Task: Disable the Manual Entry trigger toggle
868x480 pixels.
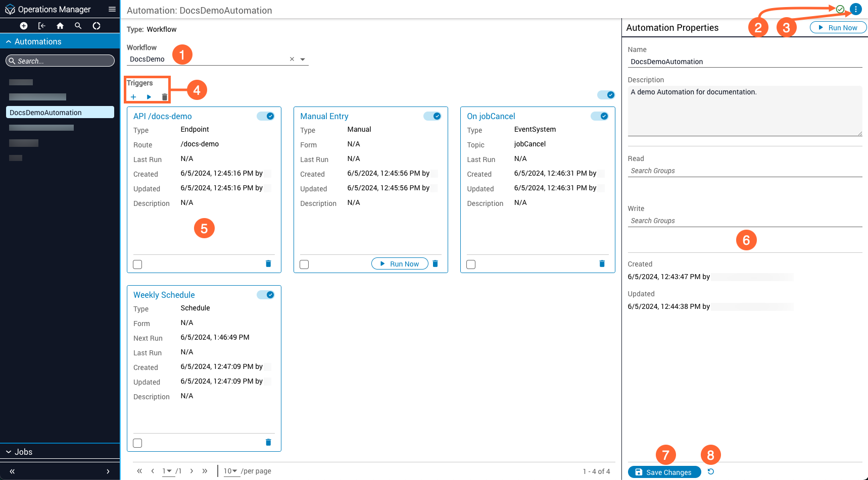Action: (432, 116)
